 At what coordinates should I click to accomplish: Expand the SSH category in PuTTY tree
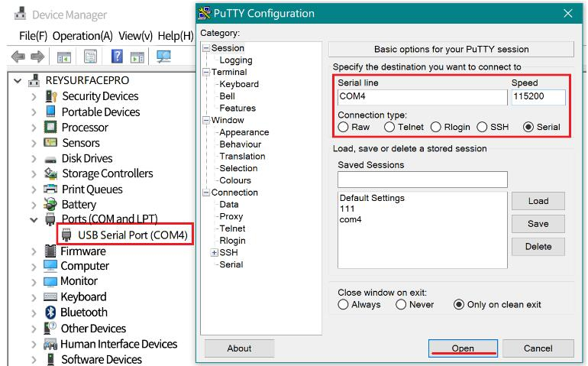pyautogui.click(x=215, y=253)
